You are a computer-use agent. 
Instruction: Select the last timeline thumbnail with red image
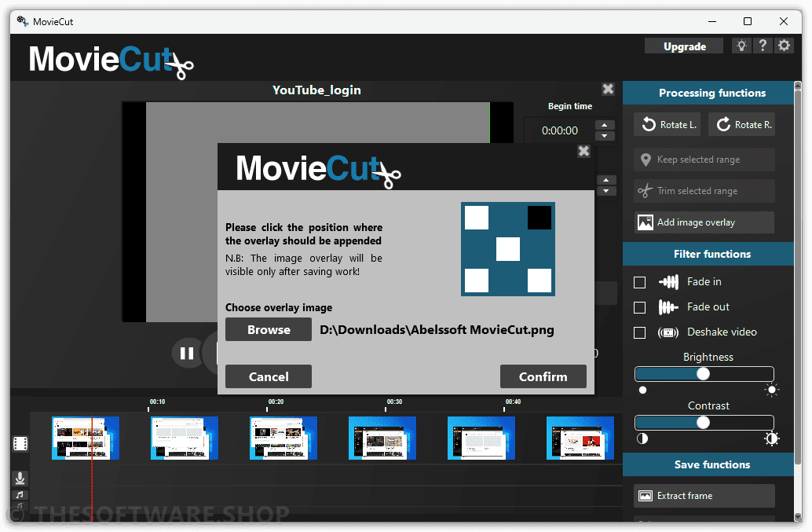tap(580, 438)
